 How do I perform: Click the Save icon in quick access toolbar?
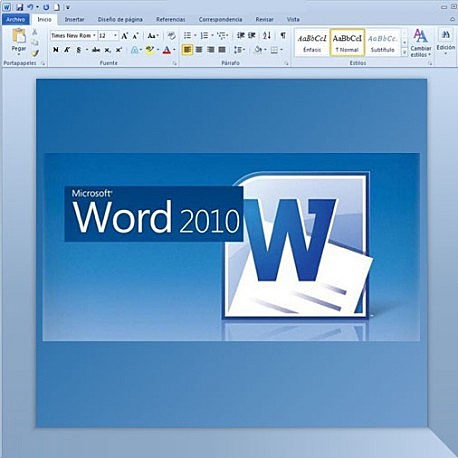point(20,7)
